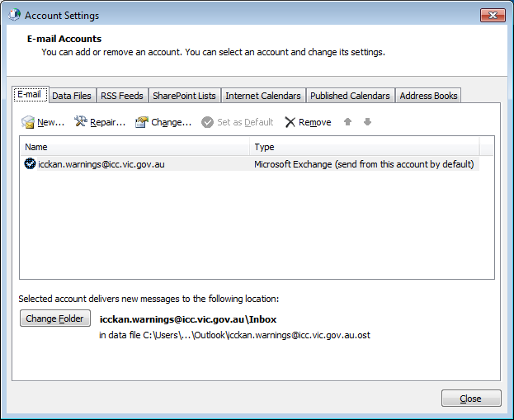Go to the Internet Calendars tab

pos(263,96)
